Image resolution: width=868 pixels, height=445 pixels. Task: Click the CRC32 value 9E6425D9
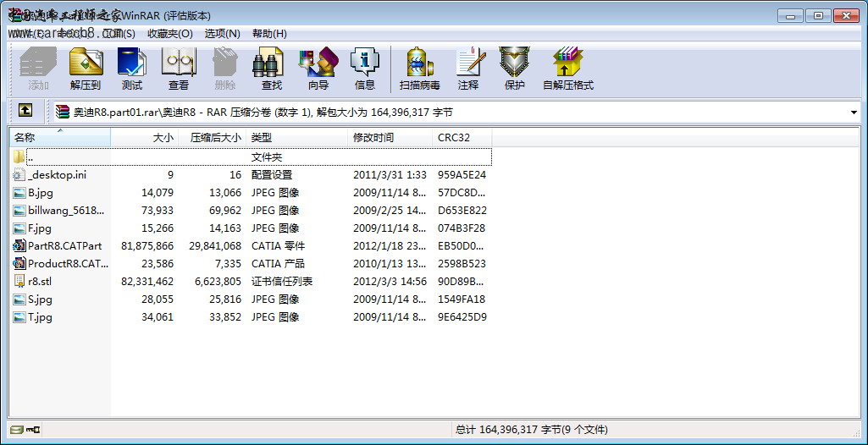pos(462,316)
